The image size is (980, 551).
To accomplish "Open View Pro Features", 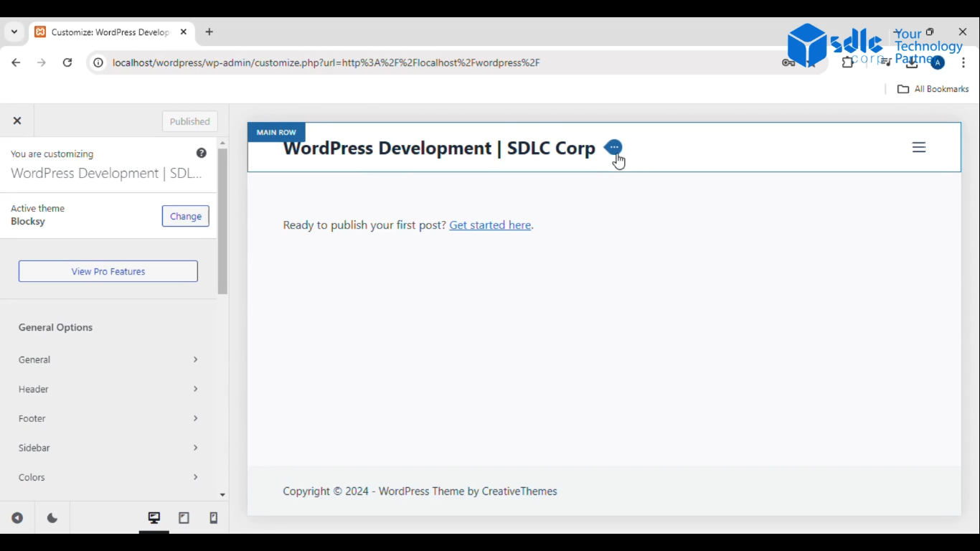I will coord(108,271).
